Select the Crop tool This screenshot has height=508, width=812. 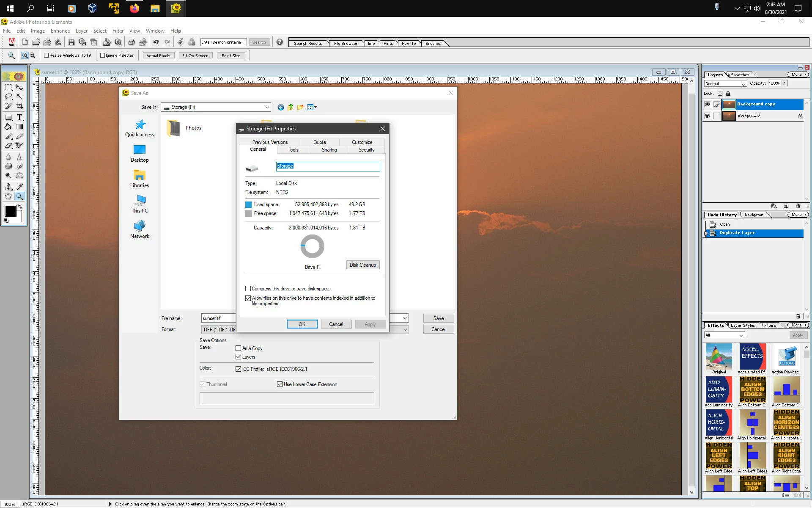click(x=19, y=106)
